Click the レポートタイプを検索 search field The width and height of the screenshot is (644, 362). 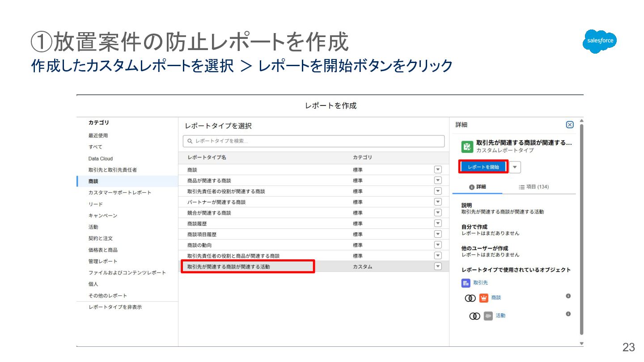[x=314, y=141]
